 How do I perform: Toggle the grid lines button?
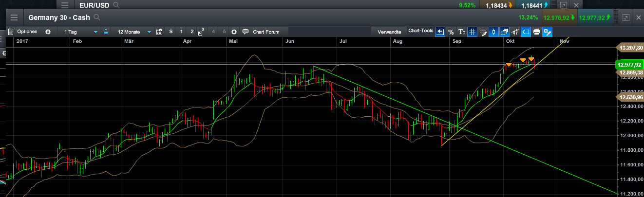(x=472, y=32)
